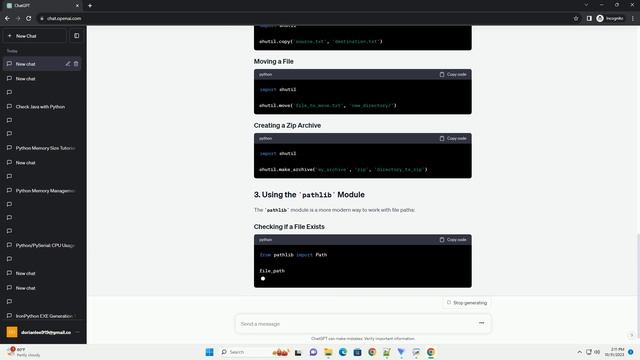
Task: Go back using the browser back arrow
Action: point(7,18)
